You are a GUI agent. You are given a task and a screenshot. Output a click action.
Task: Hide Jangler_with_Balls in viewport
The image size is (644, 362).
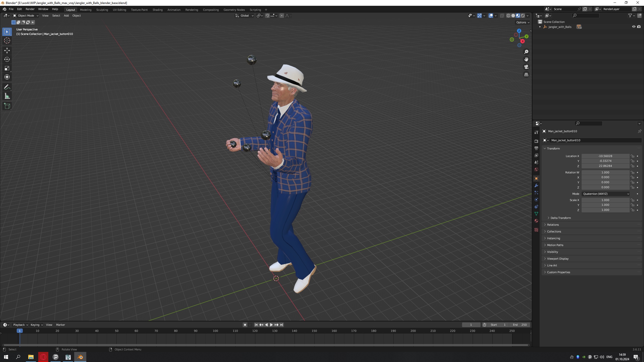click(634, 27)
